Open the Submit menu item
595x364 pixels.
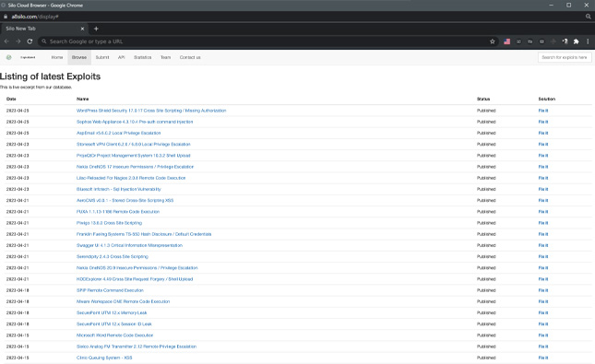[102, 57]
